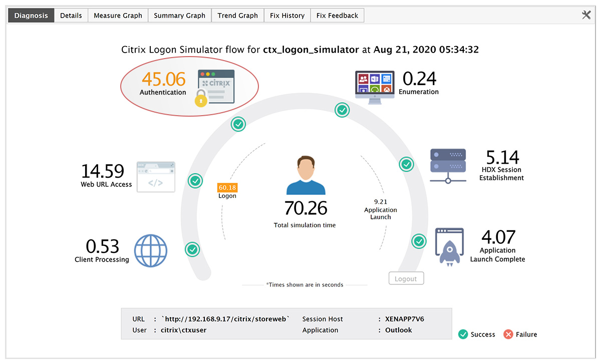Select the Client Processing globe icon
This screenshot has width=601, height=364.
tap(151, 252)
